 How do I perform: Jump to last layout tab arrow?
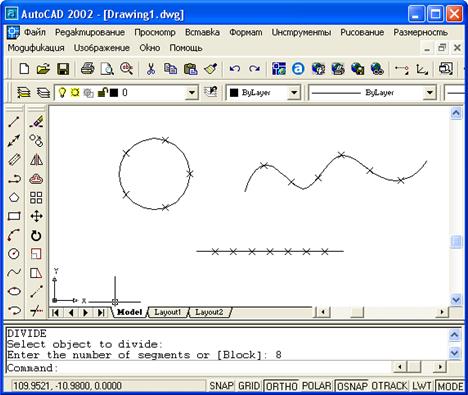(101, 313)
